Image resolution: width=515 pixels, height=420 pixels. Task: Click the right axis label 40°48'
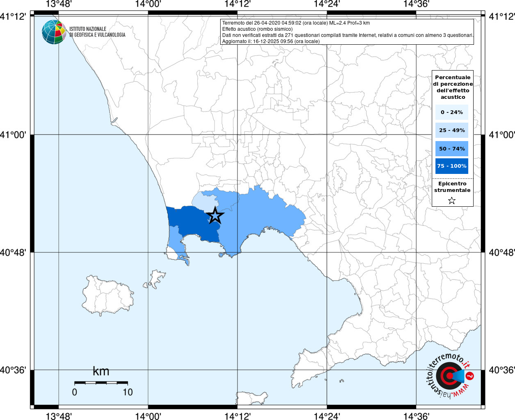click(x=501, y=252)
